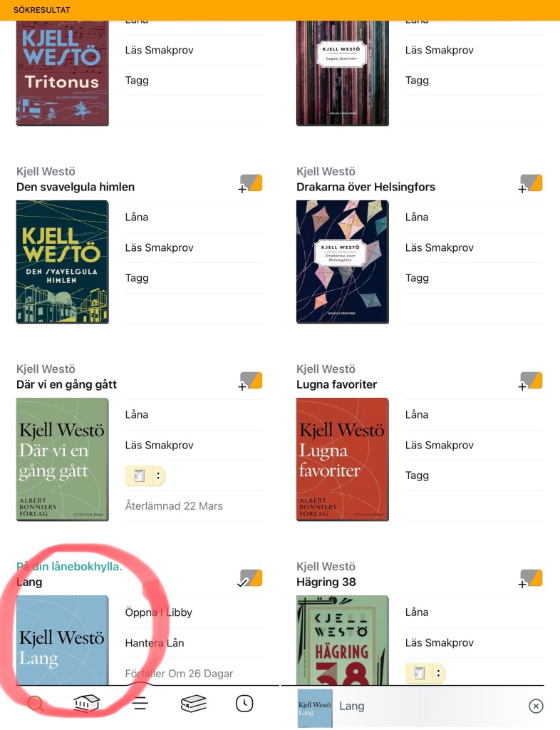Open the search magnifier tab
The height and width of the screenshot is (730, 560).
click(x=36, y=703)
